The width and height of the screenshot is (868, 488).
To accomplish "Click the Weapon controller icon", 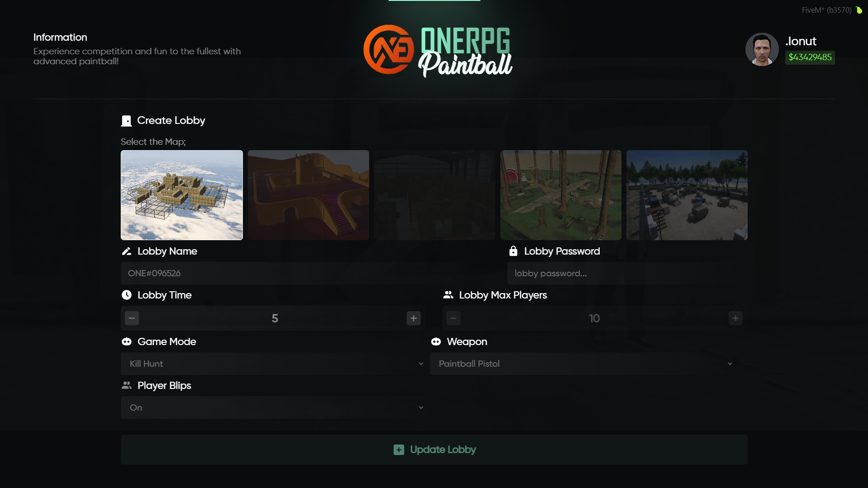I will (x=436, y=341).
